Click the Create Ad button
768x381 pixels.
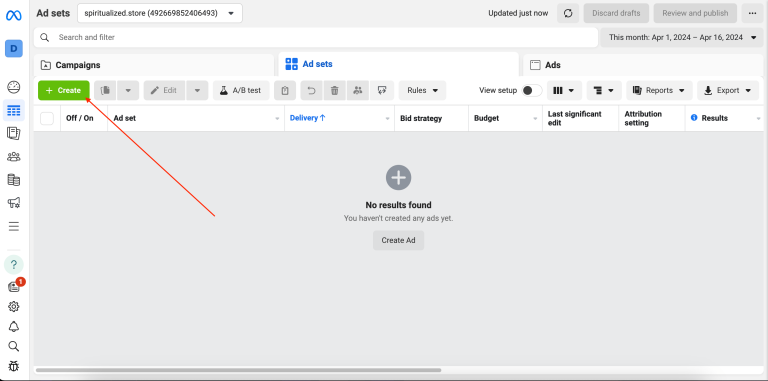398,240
